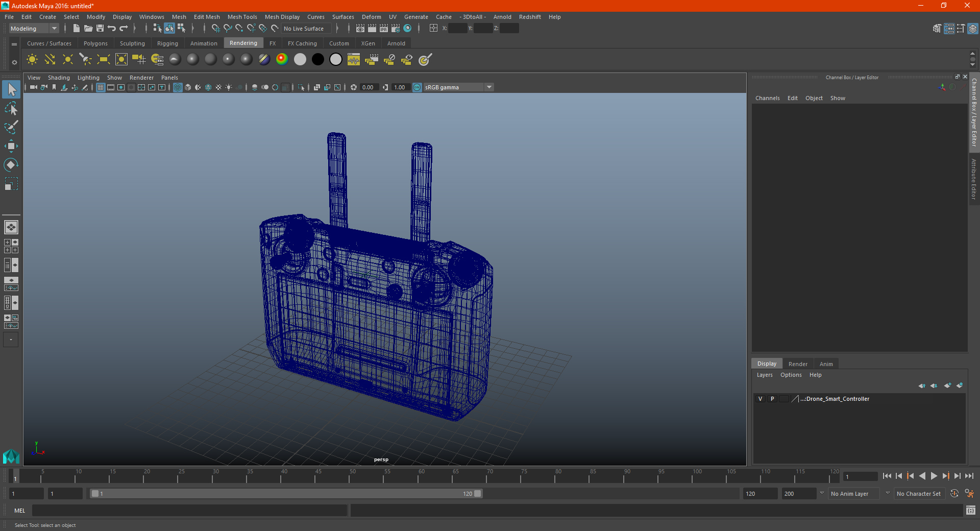Click the exposure value field 0.00
980x531 pixels.
[369, 87]
